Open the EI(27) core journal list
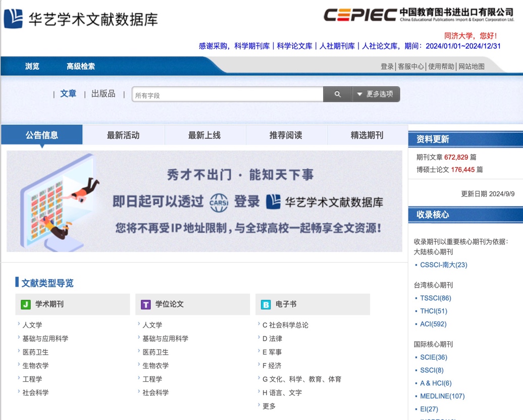This screenshot has width=523, height=420. pyautogui.click(x=429, y=409)
